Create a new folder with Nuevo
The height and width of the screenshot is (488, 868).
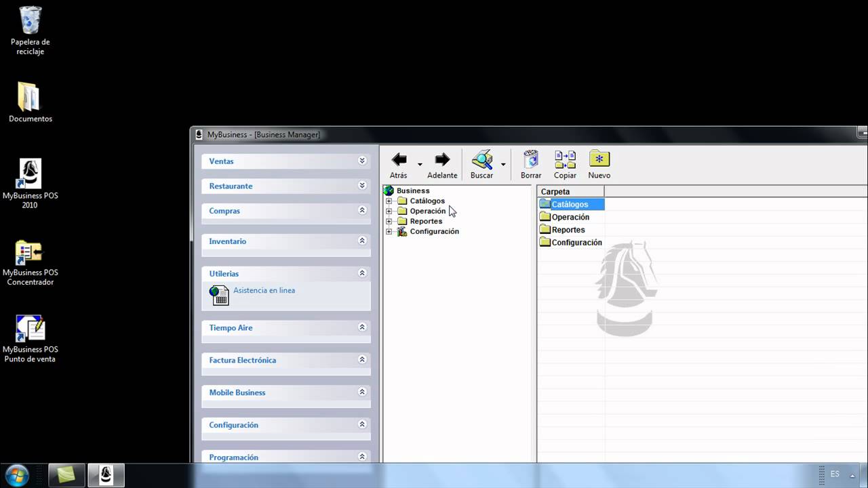(x=599, y=165)
